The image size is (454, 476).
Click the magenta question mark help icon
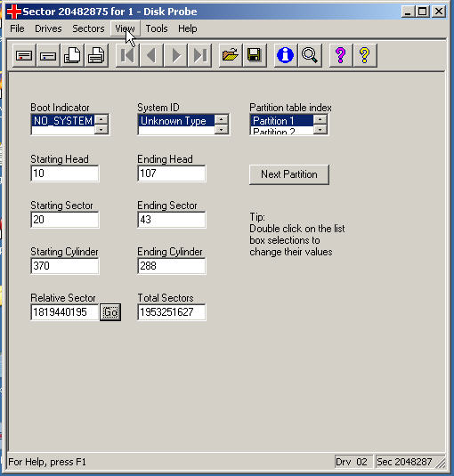click(341, 55)
